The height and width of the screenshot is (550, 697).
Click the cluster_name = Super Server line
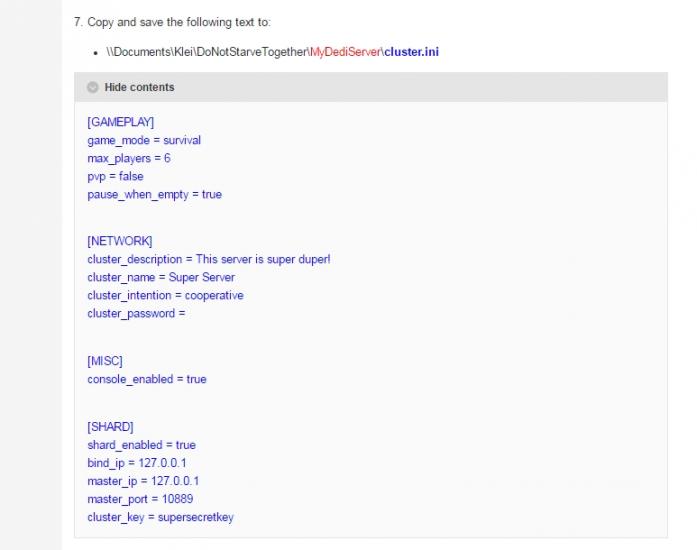pyautogui.click(x=161, y=277)
